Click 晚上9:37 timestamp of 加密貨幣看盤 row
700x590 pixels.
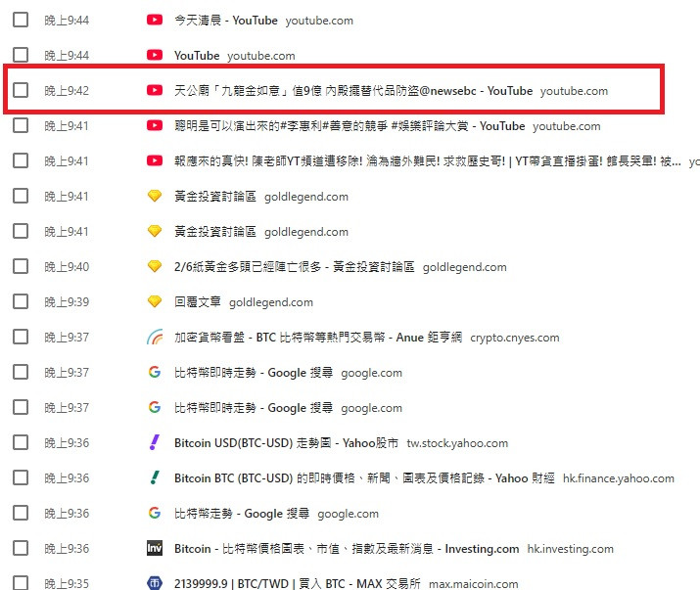point(67,338)
